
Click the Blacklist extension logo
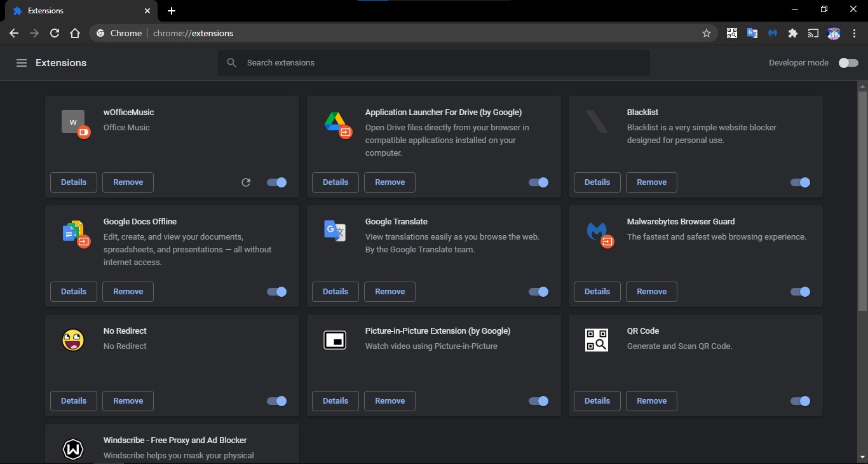(597, 121)
